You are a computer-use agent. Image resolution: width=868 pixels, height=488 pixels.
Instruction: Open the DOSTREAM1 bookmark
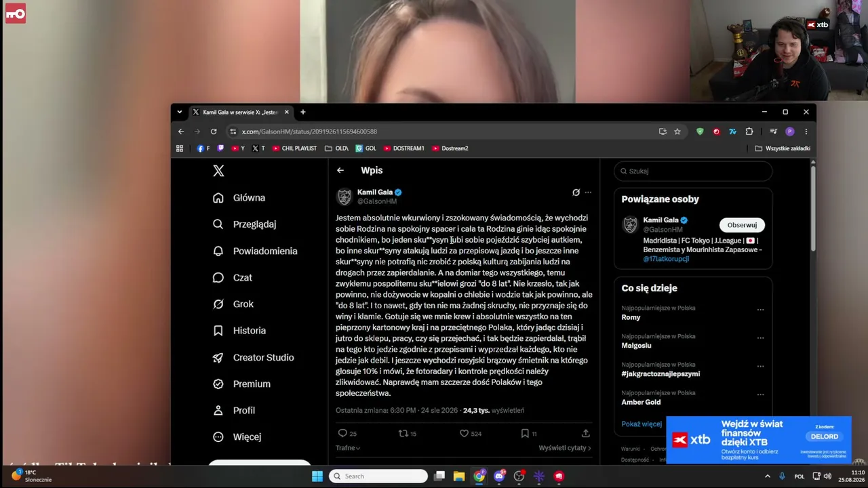click(x=403, y=148)
